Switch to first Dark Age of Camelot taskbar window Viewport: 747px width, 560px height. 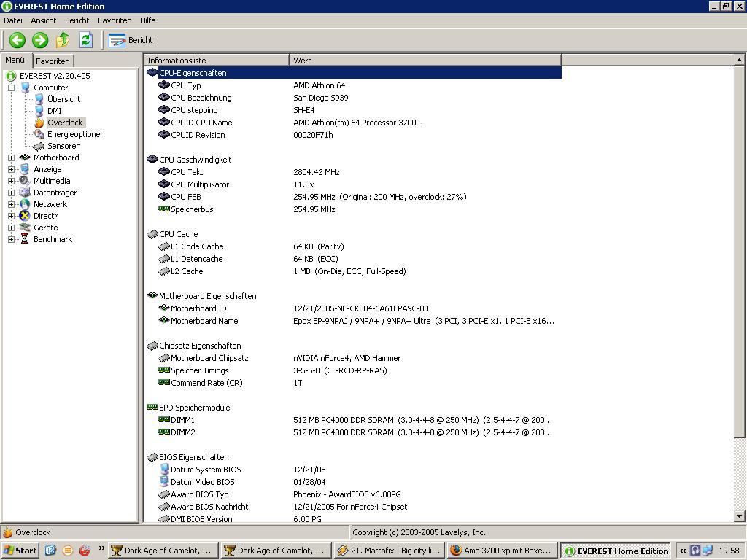tap(163, 551)
